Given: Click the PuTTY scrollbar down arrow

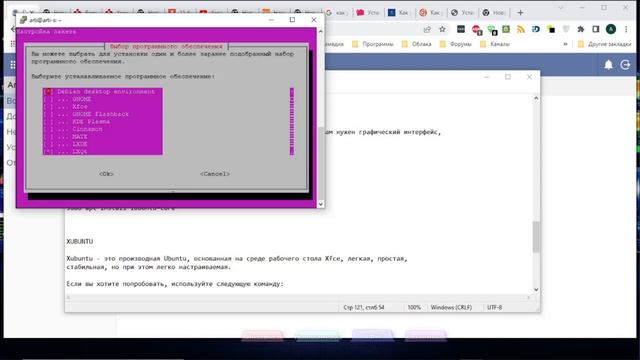Looking at the screenshot, I should coord(321,204).
